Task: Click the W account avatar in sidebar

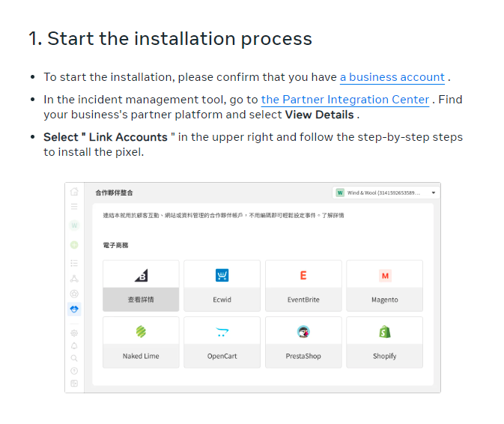Action: 74,225
